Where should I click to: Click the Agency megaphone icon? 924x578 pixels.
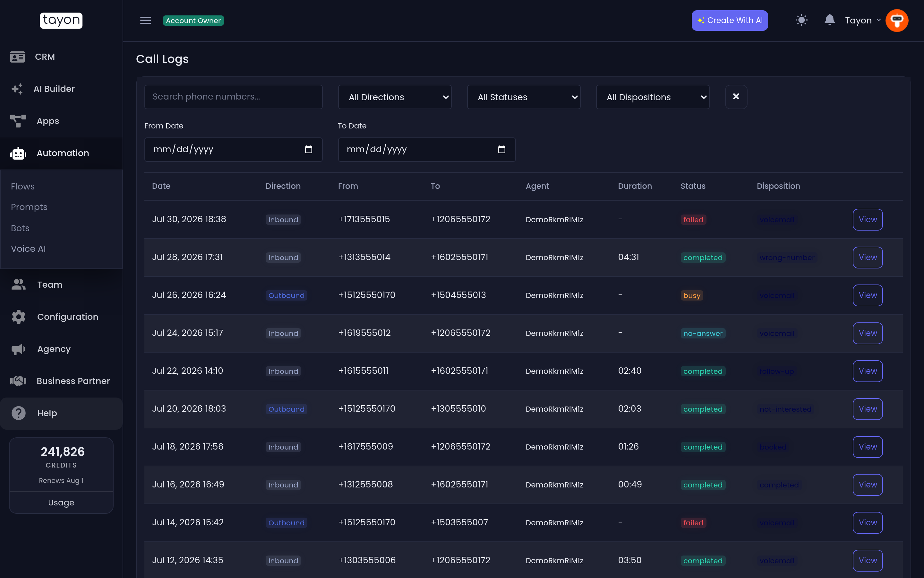[18, 349]
